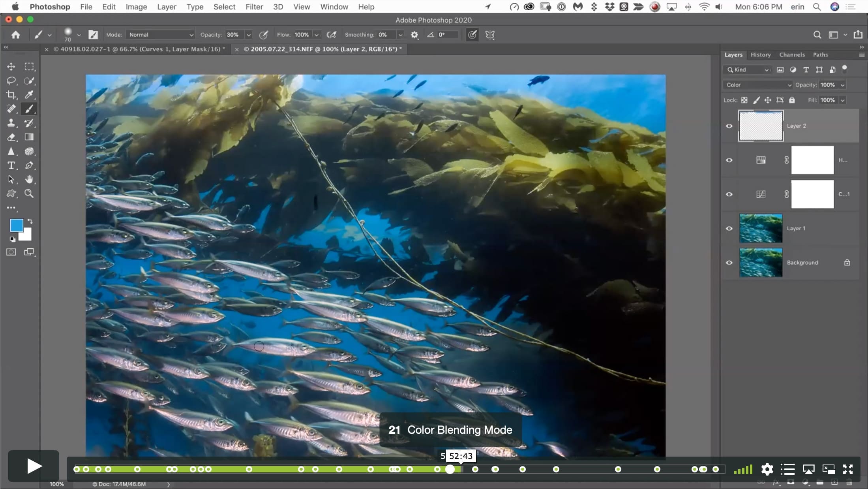Select the Gradient tool
The height and width of the screenshot is (489, 868).
pos(29,137)
